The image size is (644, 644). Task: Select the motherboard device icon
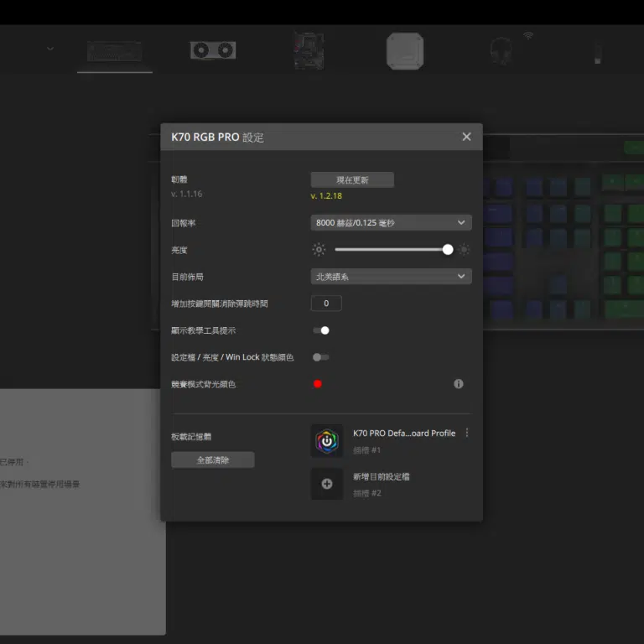pos(308,50)
